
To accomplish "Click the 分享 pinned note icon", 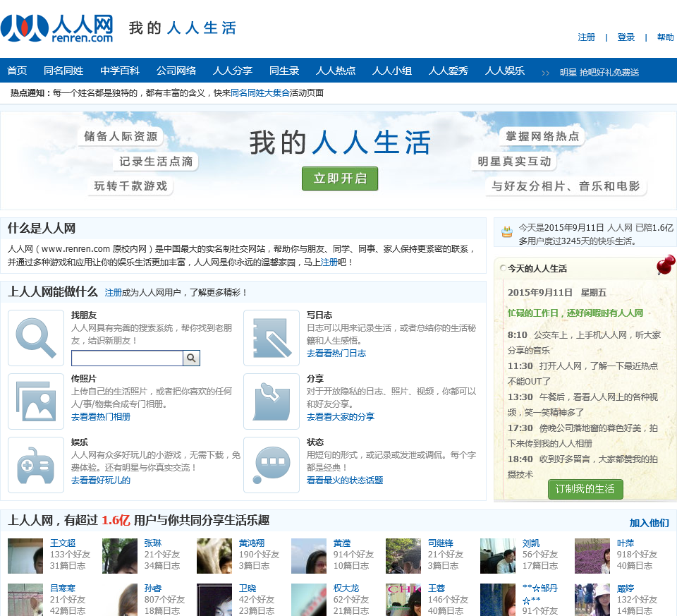I will point(272,401).
